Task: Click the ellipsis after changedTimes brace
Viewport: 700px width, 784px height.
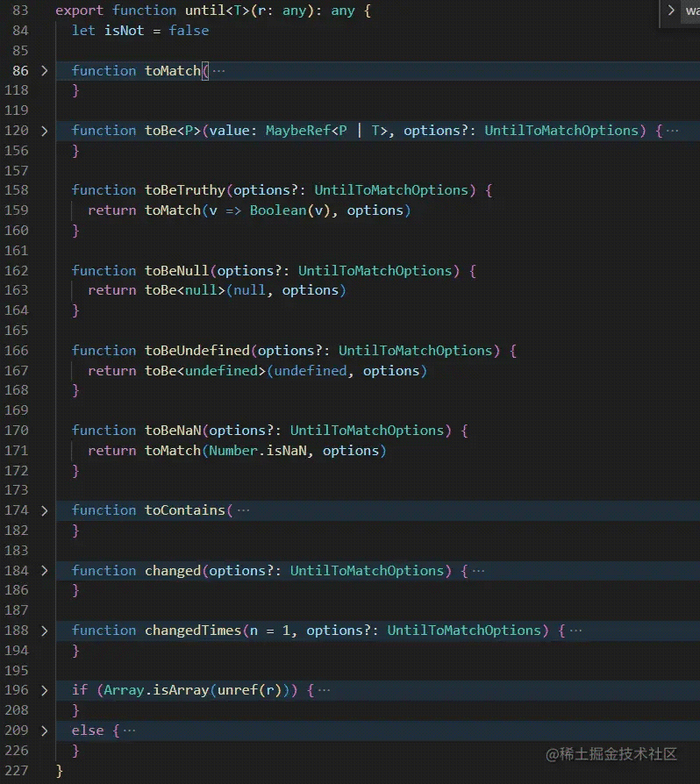Action: click(575, 631)
